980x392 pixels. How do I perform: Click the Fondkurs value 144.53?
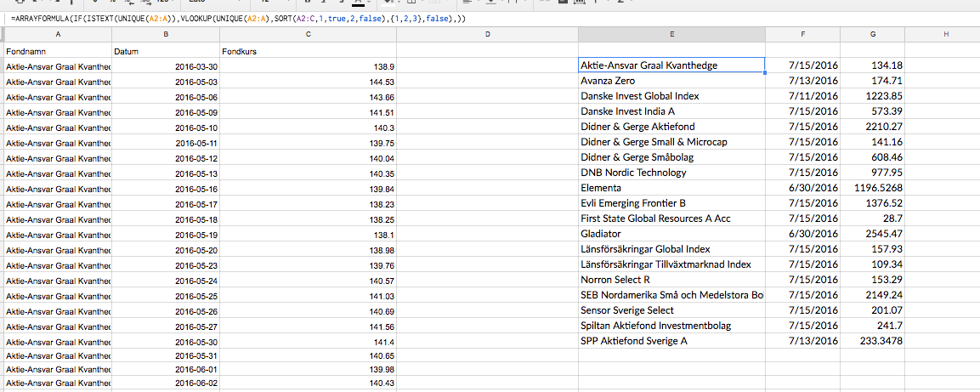(x=309, y=82)
